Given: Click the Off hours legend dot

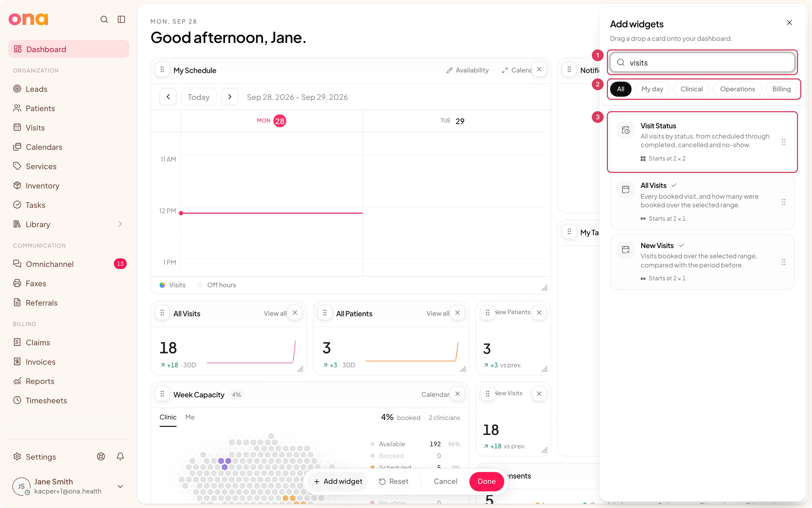Looking at the screenshot, I should (x=200, y=285).
